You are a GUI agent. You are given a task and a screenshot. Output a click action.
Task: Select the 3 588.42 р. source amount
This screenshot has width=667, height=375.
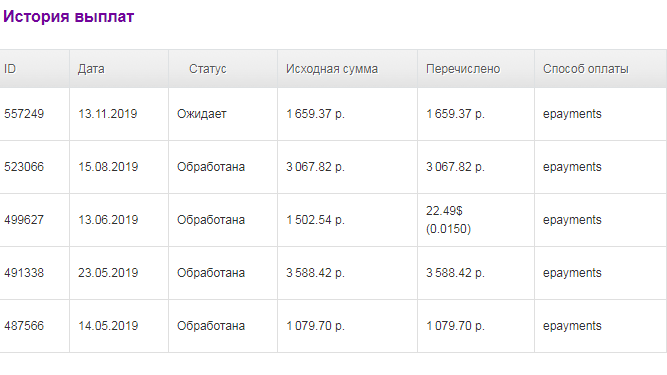pos(315,273)
